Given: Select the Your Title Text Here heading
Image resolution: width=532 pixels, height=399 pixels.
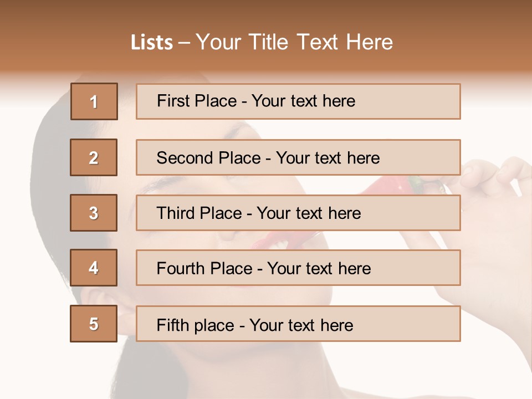Looking at the screenshot, I should [294, 42].
